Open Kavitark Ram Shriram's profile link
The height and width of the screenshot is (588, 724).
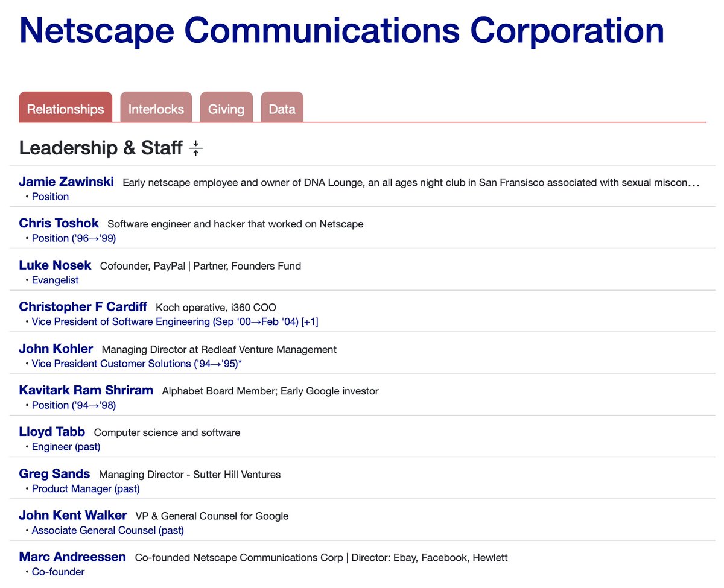[86, 390]
